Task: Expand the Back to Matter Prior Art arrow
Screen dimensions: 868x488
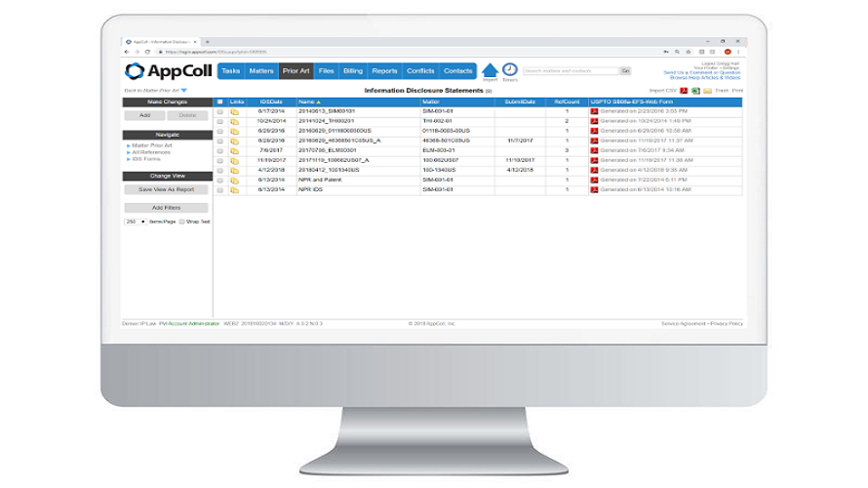Action: click(184, 91)
